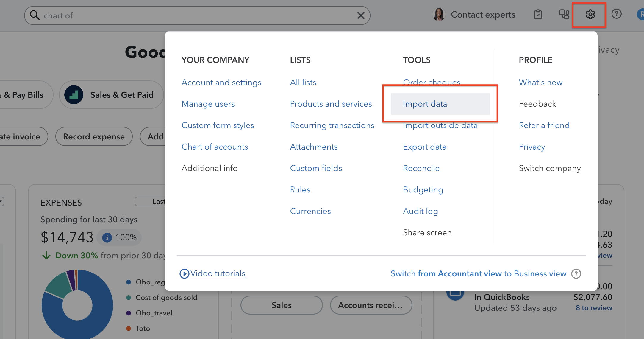
Task: Click the apps grid icon near Contact experts
Action: coord(564,14)
